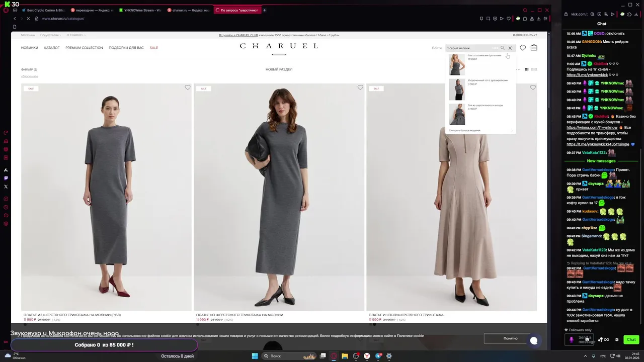Add first gray dress to wishlist heart
This screenshot has width=644, height=362.
tap(188, 87)
